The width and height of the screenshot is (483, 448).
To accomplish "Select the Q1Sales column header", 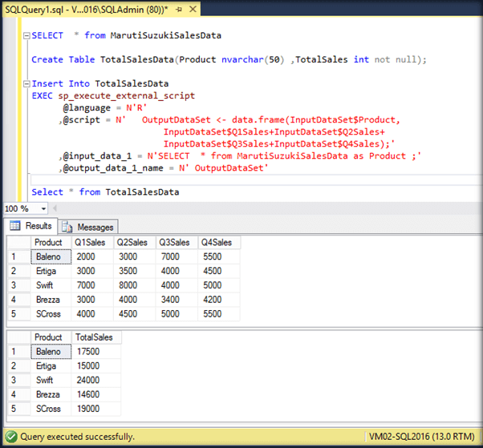I will click(90, 242).
